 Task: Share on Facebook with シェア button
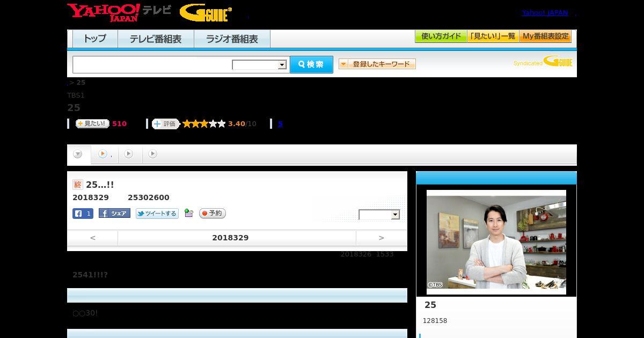(x=114, y=214)
